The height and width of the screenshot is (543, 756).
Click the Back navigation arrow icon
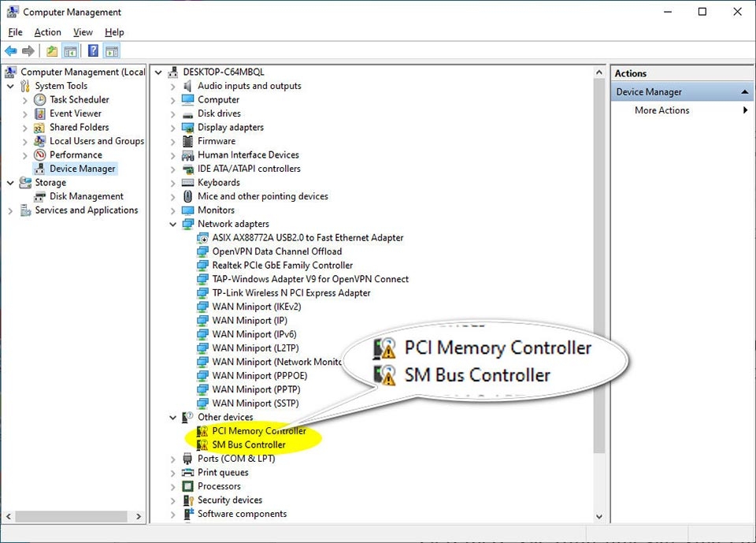click(x=10, y=50)
